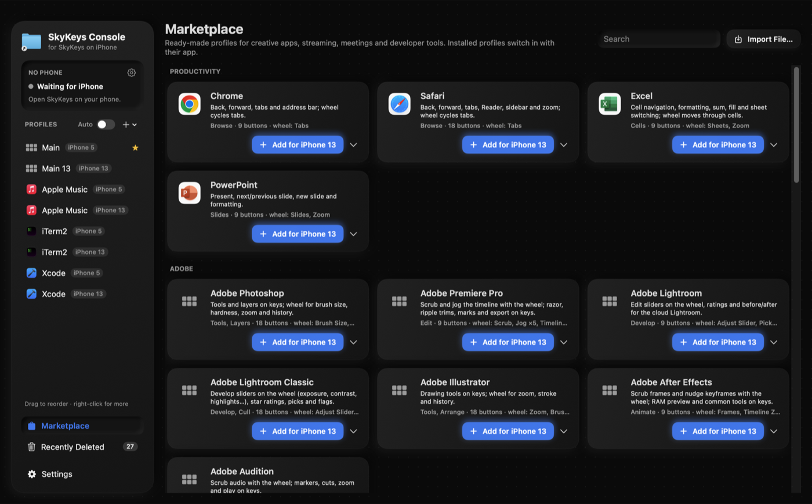
Task: Add Adobe Premiere Pro for iPhone 13
Action: point(507,342)
